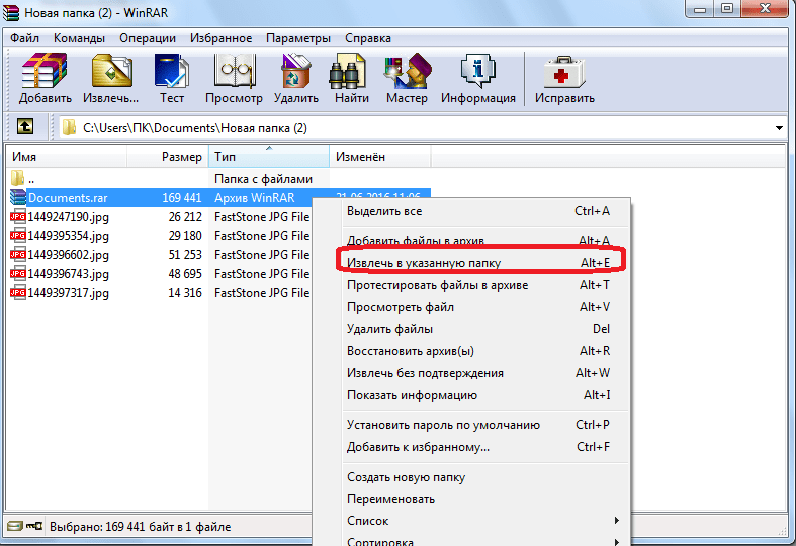The width and height of the screenshot is (796, 546).
Task: Click 'Папка с файлами' type text
Action: (263, 179)
